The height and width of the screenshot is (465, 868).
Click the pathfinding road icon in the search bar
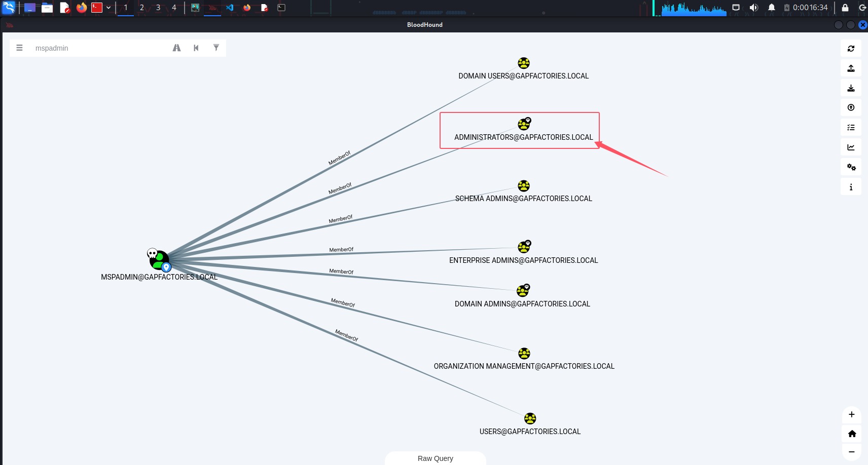point(176,48)
